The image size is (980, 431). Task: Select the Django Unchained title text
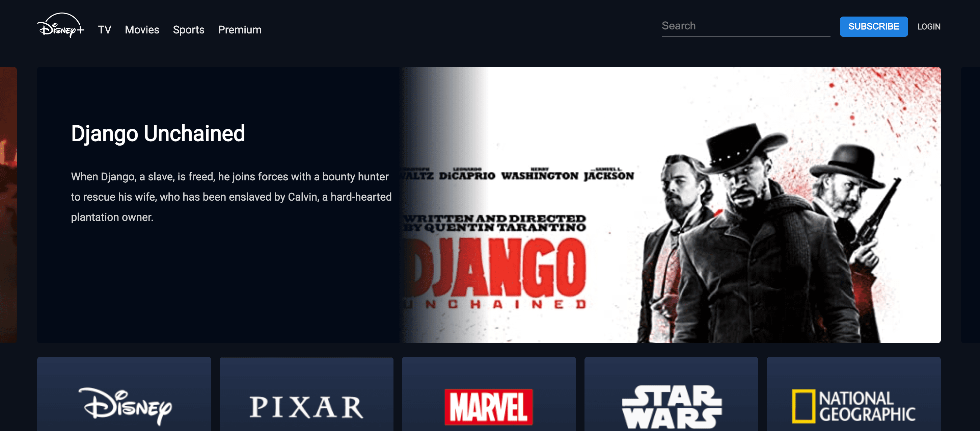[158, 134]
